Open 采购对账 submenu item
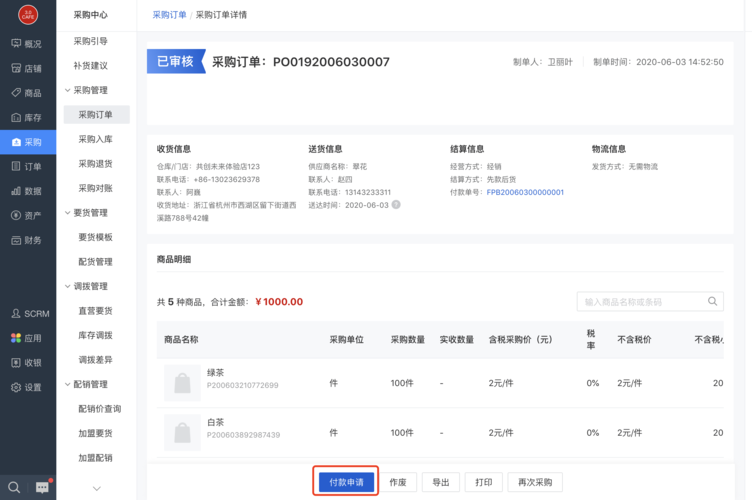This screenshot has height=500, width=752. [95, 188]
